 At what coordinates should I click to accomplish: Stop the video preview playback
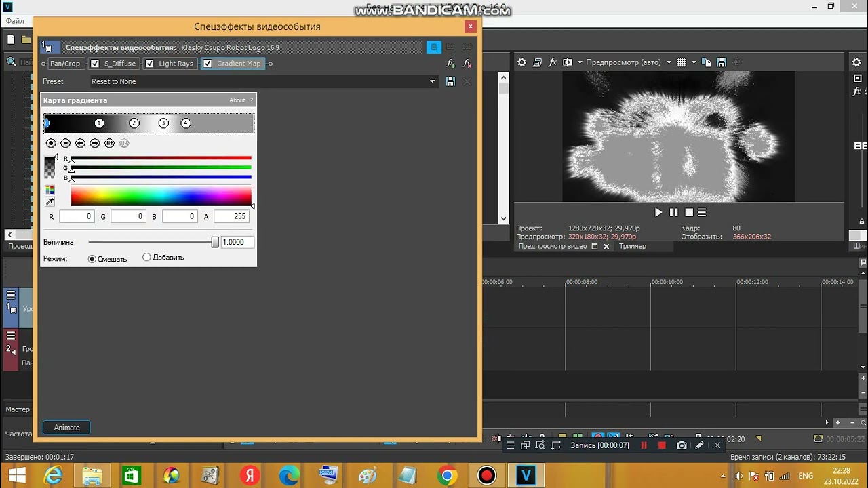[688, 212]
